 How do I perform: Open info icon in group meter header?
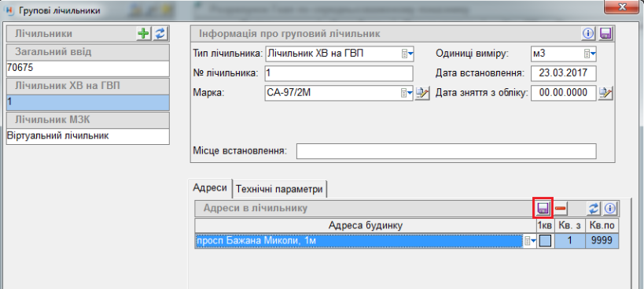point(588,34)
